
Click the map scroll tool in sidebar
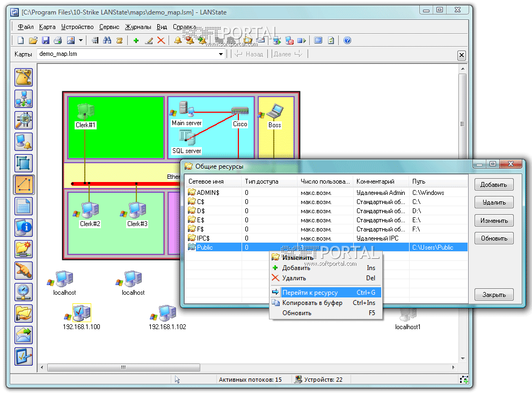pos(24,77)
